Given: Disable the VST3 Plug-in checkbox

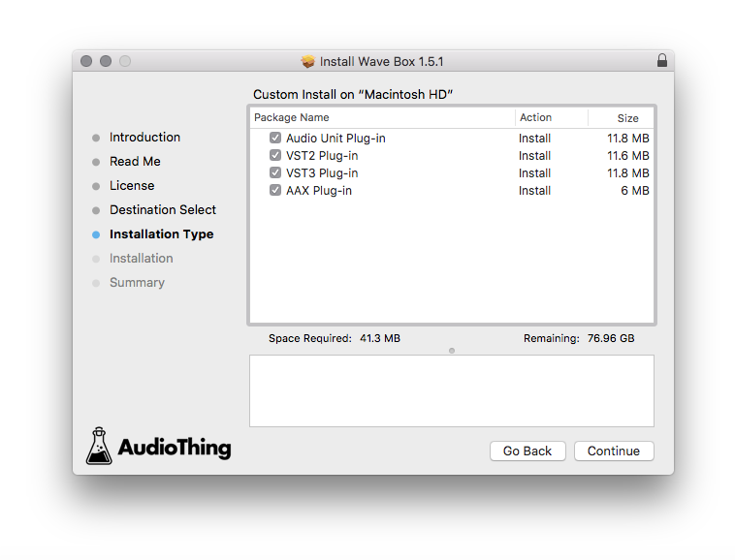Looking at the screenshot, I should 275,173.
